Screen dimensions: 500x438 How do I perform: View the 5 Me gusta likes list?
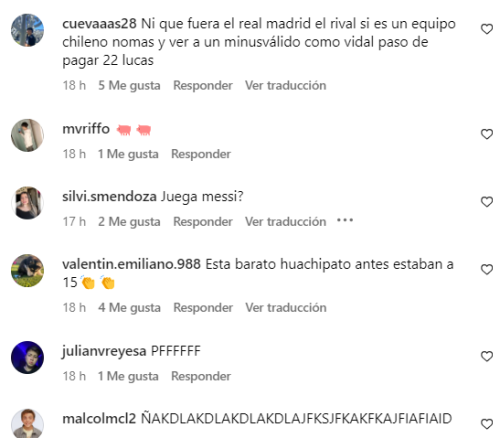point(129,85)
